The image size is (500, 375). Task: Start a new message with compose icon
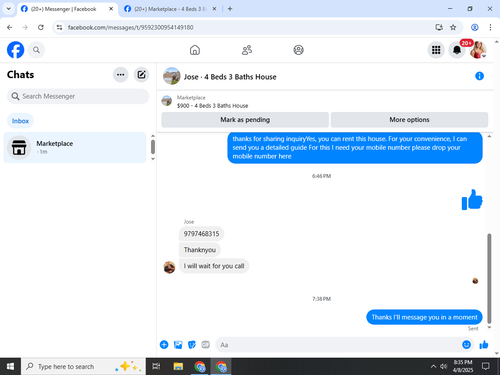click(141, 75)
